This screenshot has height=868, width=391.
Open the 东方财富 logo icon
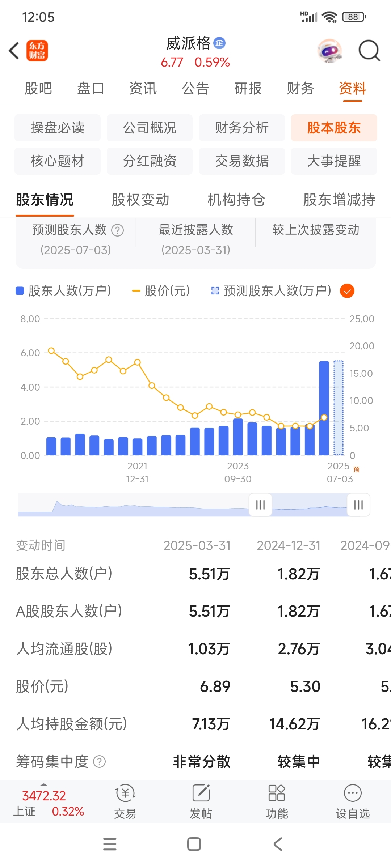pyautogui.click(x=37, y=51)
